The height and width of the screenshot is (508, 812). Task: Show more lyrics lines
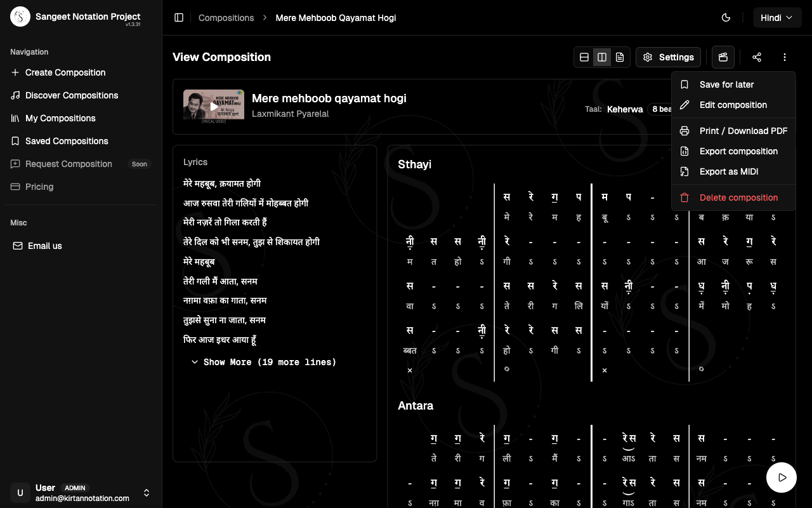point(263,362)
